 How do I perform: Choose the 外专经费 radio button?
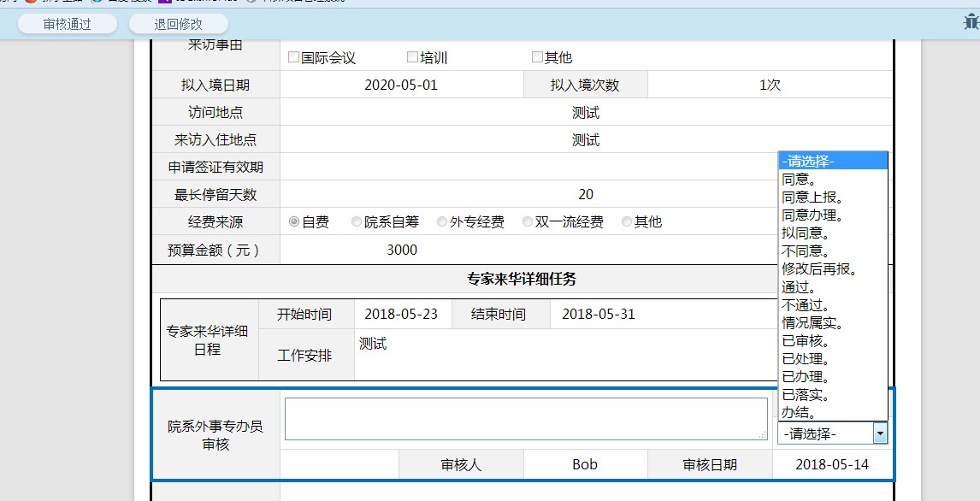pos(442,221)
